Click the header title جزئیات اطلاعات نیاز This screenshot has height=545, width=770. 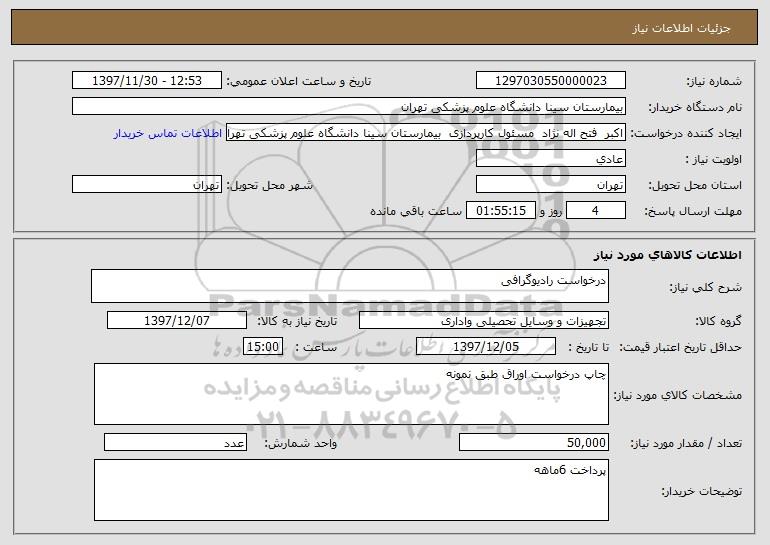coord(681,28)
